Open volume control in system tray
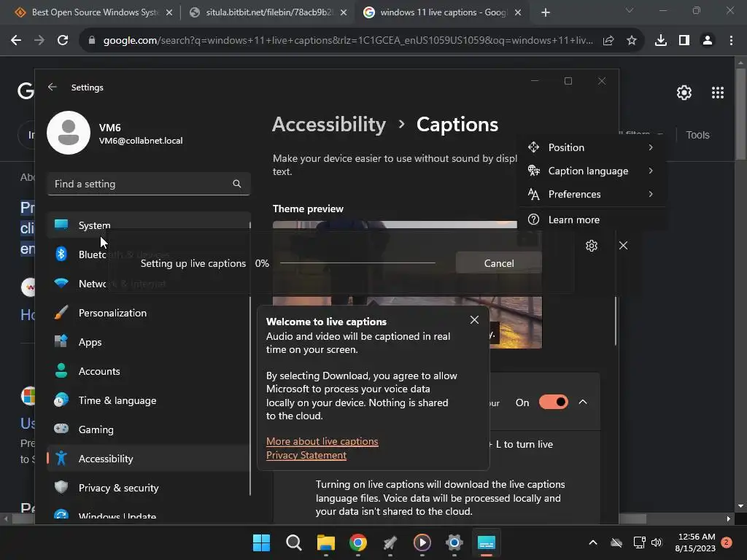This screenshot has height=560, width=747. (x=657, y=542)
